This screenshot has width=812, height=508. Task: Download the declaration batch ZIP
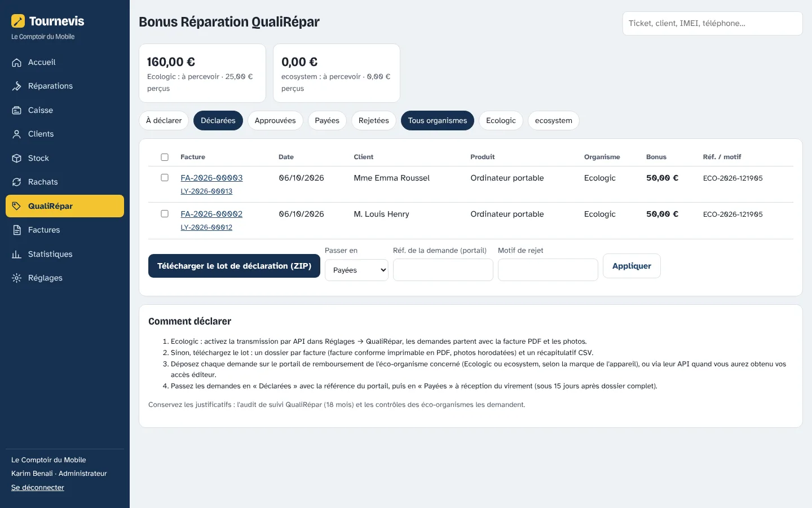pos(234,266)
